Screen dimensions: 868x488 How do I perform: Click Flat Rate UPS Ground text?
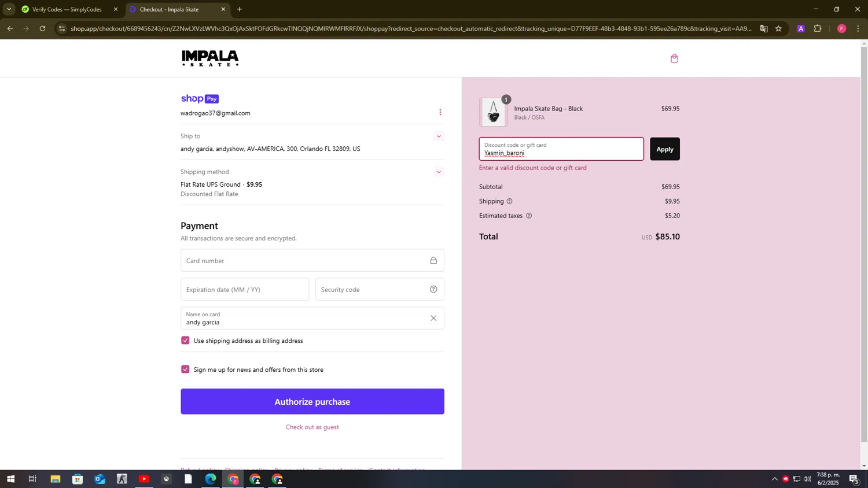point(210,184)
